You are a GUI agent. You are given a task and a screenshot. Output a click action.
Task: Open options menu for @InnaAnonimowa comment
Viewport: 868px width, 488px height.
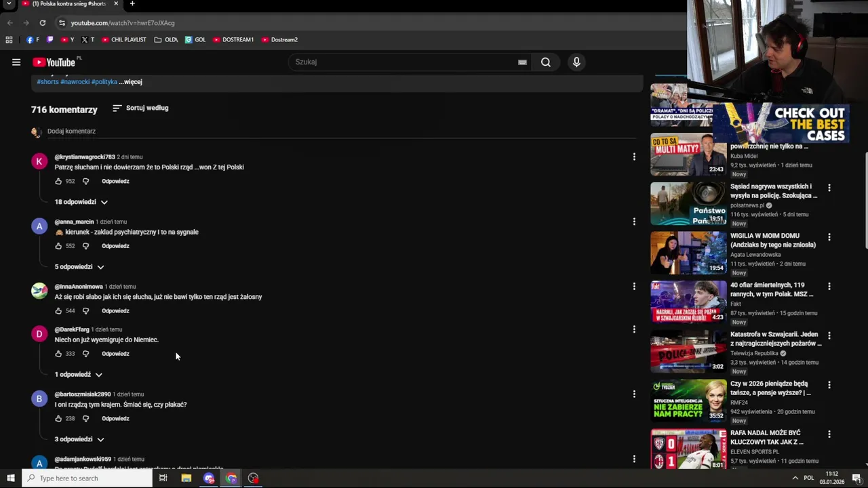point(634,286)
